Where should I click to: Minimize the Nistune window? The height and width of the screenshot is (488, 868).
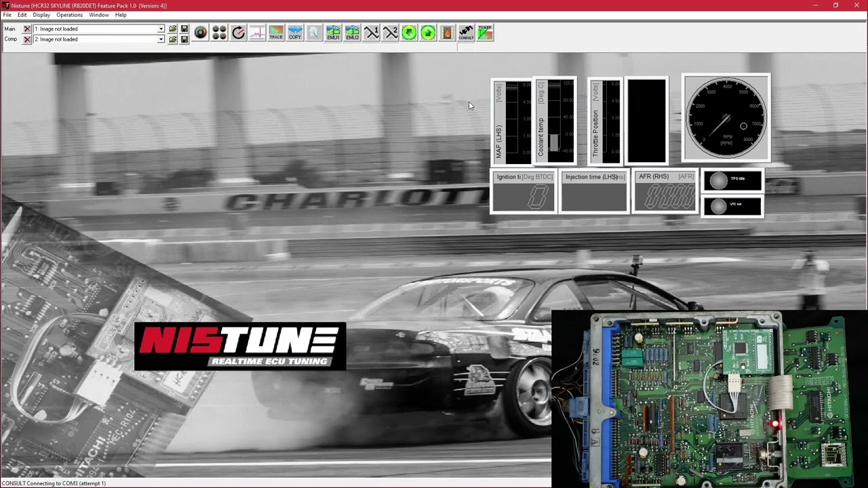click(x=816, y=5)
